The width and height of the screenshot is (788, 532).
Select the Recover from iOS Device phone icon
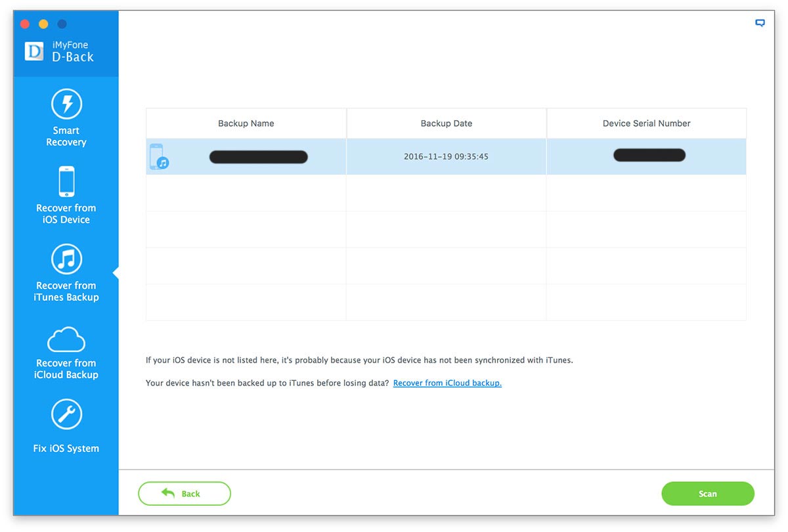tap(66, 181)
